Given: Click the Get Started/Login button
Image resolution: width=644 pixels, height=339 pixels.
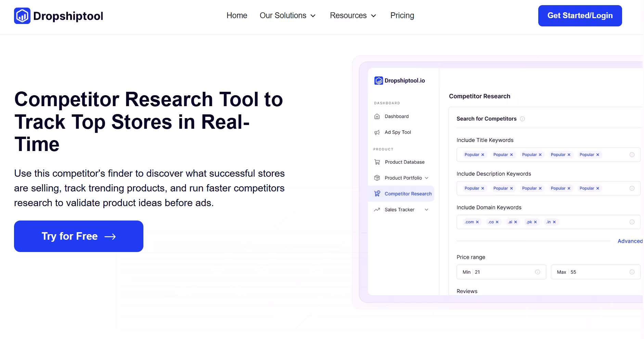Looking at the screenshot, I should (580, 16).
